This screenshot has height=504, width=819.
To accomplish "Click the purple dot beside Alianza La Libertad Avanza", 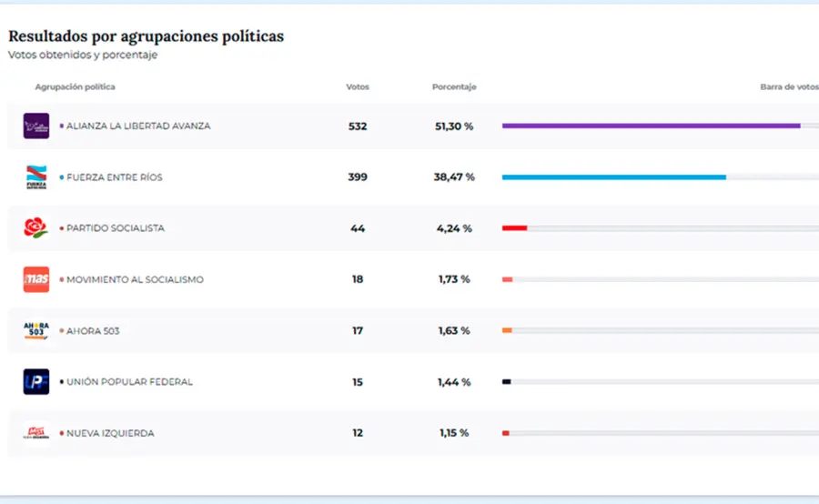I will point(61,126).
